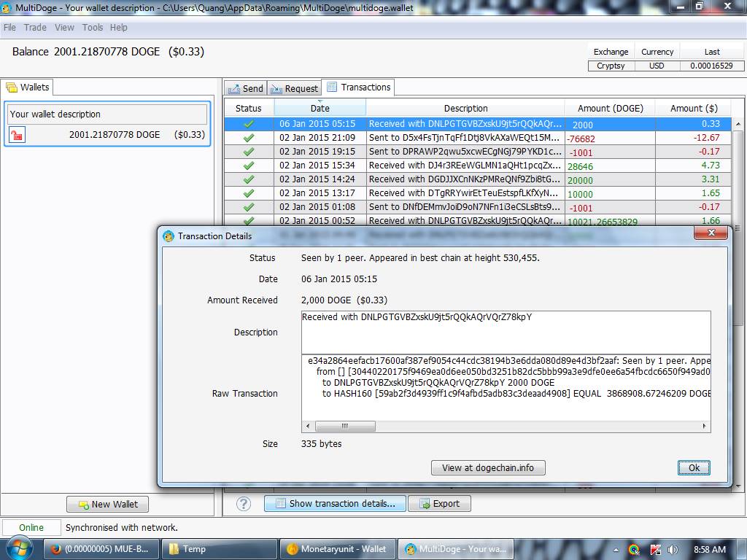The width and height of the screenshot is (747, 560).
Task: Select the Transactions tab
Action: tap(358, 87)
